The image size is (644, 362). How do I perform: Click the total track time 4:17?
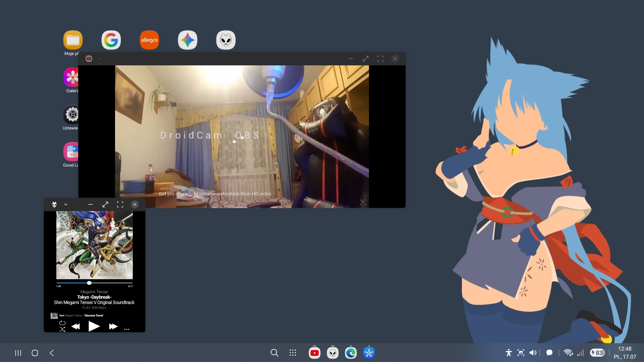tap(130, 286)
